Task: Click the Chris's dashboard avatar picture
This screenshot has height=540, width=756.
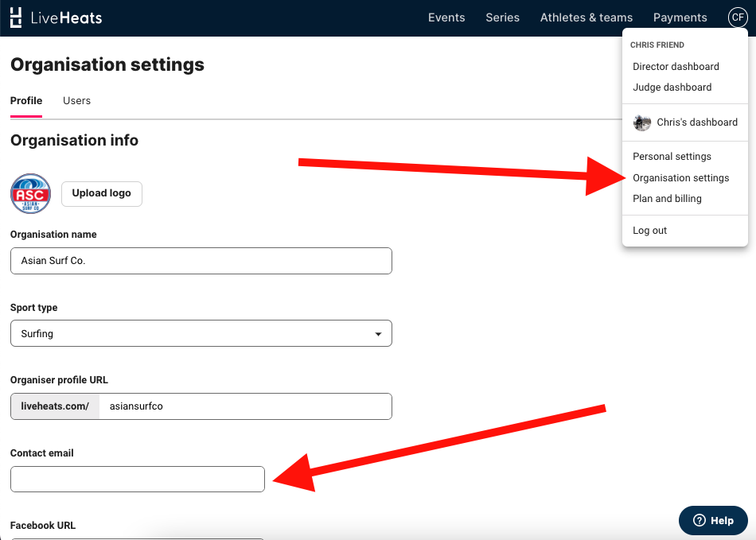Action: pos(642,122)
